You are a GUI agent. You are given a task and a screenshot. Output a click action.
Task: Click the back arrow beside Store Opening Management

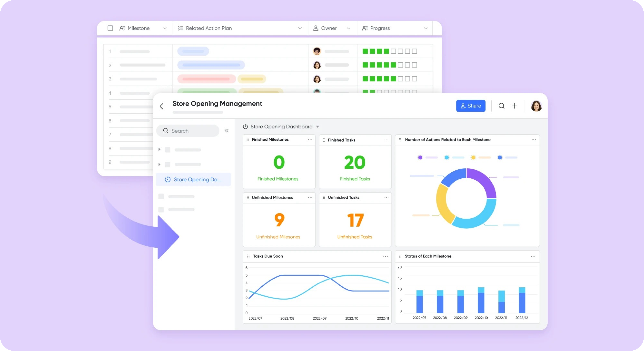[x=162, y=106]
